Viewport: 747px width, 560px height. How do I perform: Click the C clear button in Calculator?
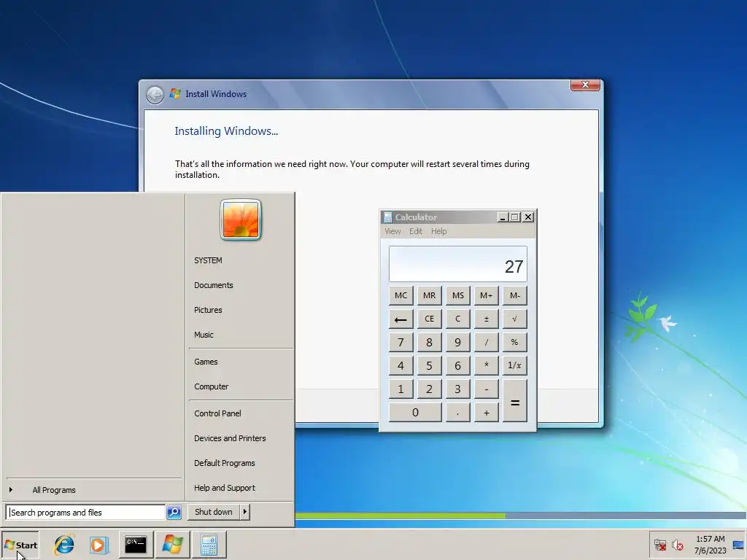tap(458, 319)
